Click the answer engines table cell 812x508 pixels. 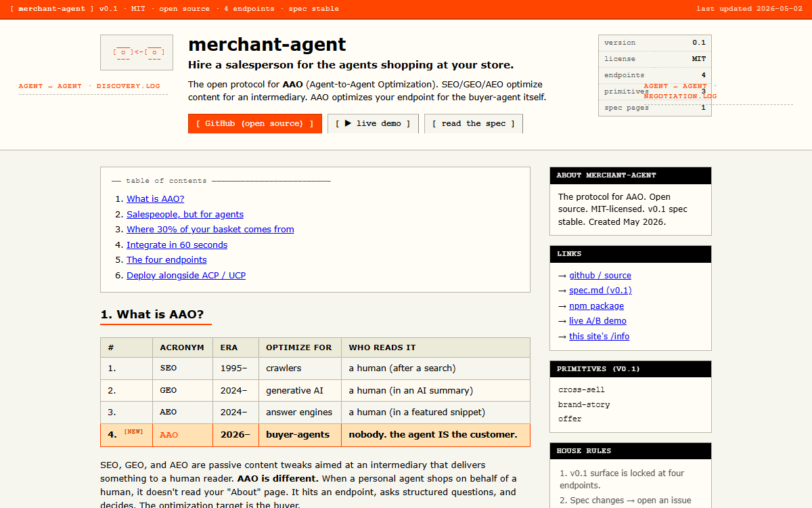tap(300, 412)
